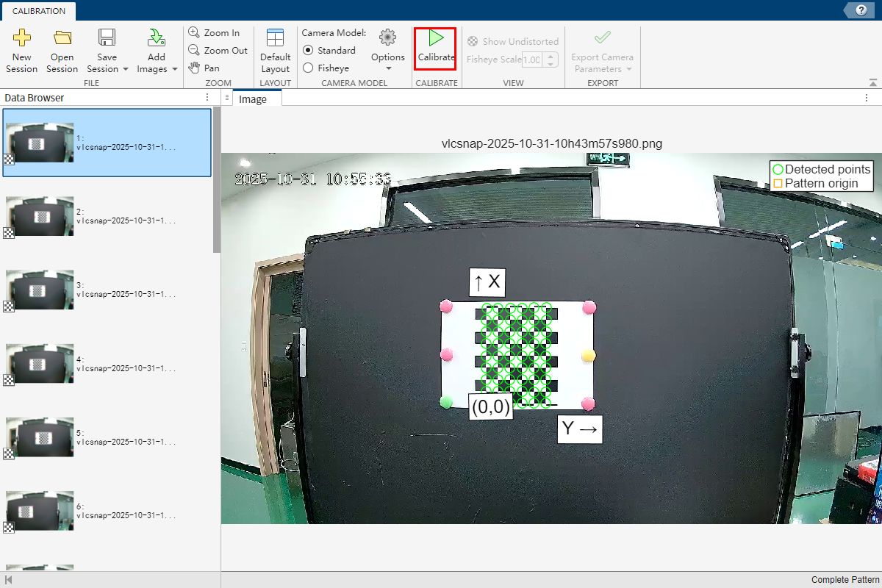This screenshot has width=882, height=588.
Task: Toggle the Data Browser panel arrow
Action: [x=9, y=580]
